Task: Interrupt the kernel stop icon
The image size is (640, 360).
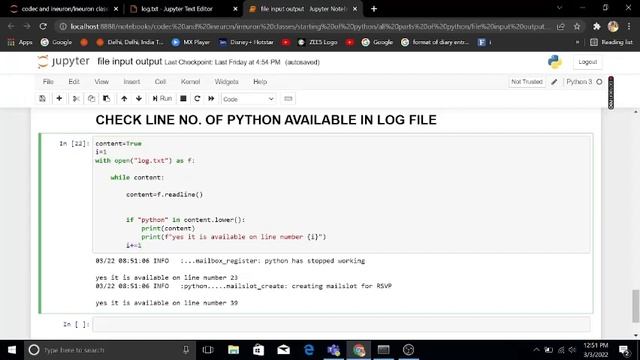Action: [183, 99]
